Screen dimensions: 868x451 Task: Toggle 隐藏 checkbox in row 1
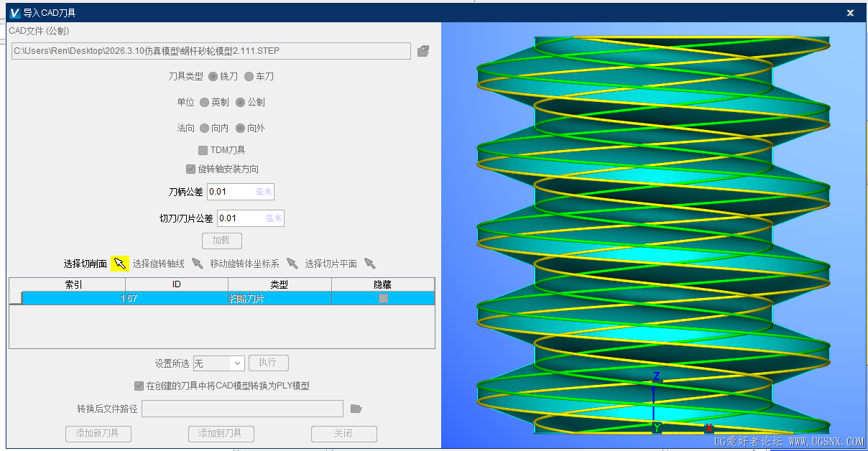383,298
